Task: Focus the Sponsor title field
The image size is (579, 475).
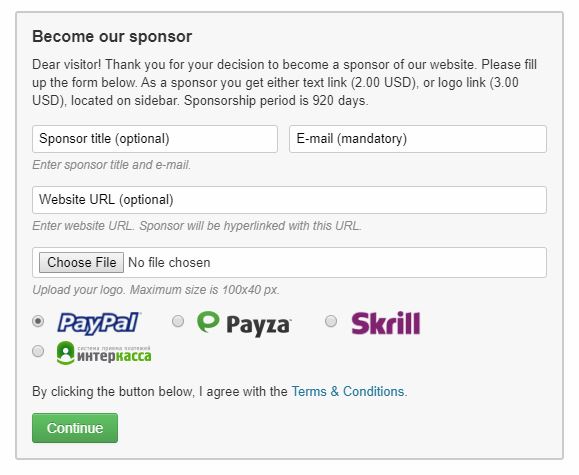Action: [x=155, y=139]
